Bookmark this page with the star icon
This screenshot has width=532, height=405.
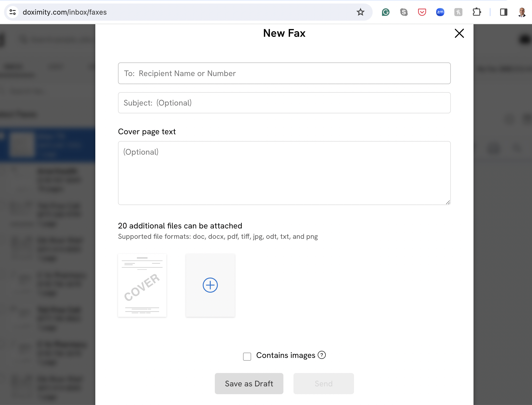click(360, 12)
